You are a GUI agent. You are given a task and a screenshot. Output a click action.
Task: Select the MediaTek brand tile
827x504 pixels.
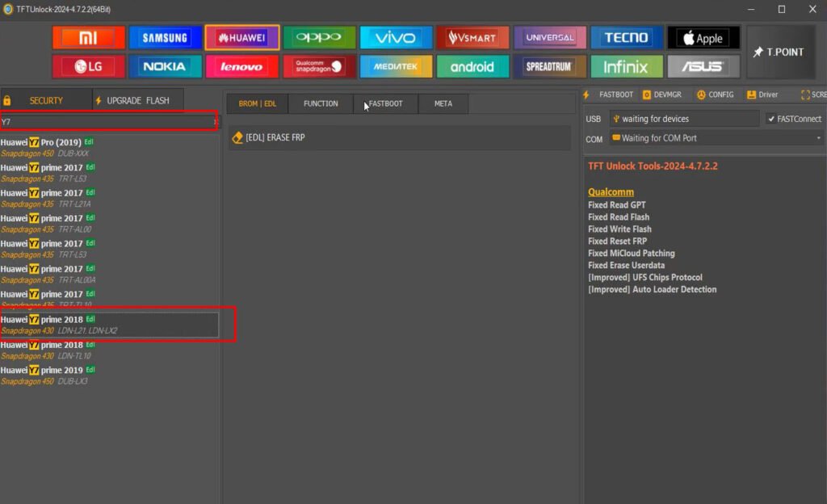click(x=396, y=66)
